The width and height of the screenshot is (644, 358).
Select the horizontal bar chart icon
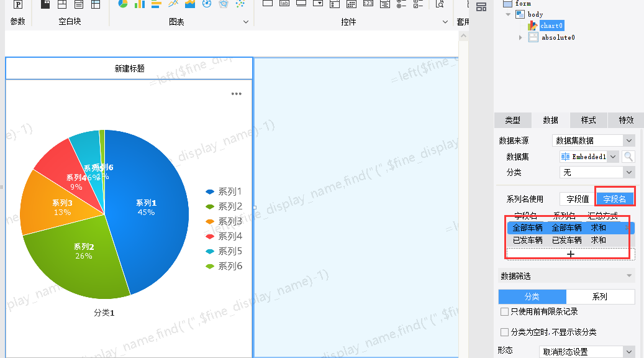tap(156, 4)
